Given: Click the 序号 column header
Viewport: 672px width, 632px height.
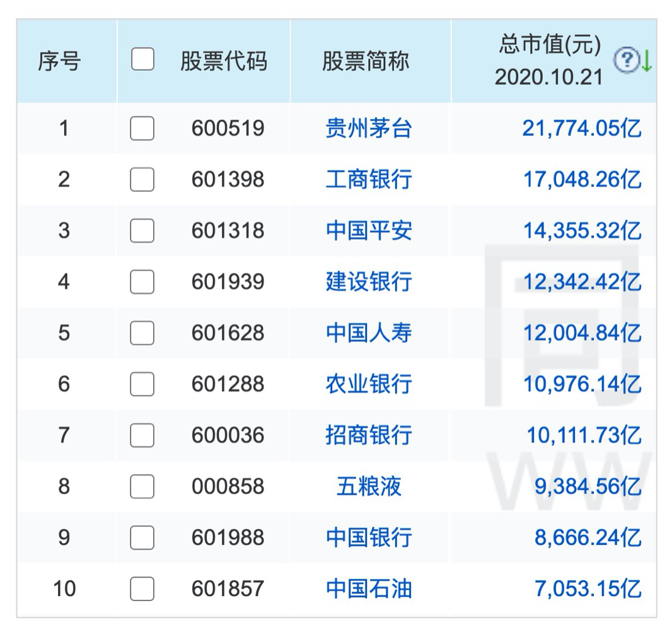Looking at the screenshot, I should tap(59, 62).
